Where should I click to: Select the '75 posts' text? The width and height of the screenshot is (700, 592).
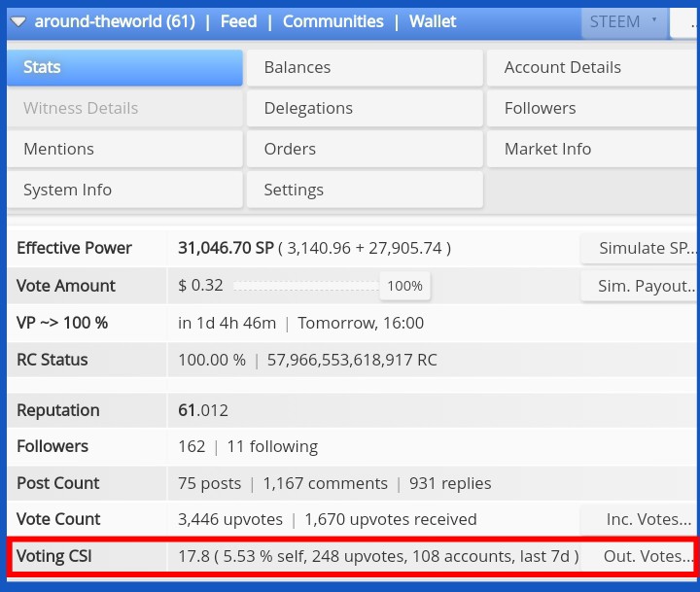[209, 483]
